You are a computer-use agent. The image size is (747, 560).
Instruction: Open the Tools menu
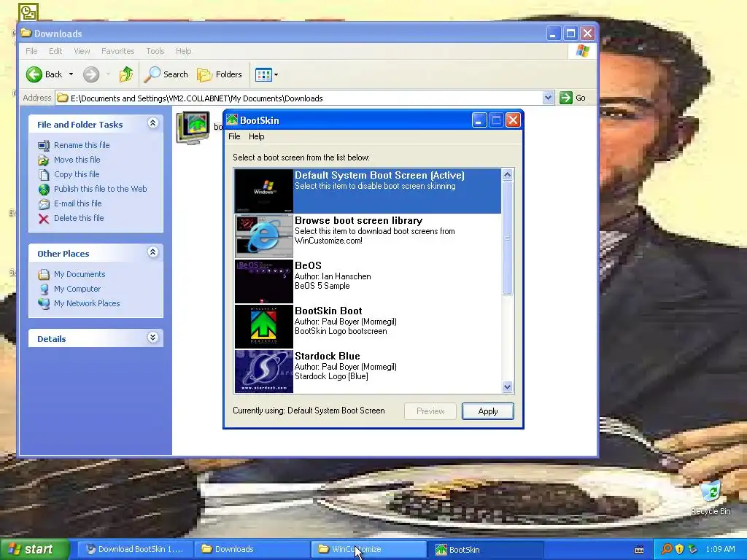point(155,51)
